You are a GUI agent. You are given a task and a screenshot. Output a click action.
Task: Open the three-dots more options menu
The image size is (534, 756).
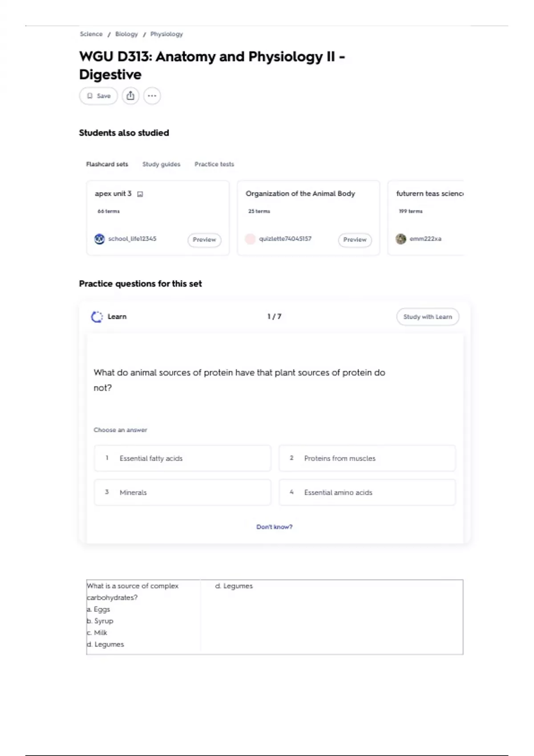[152, 96]
